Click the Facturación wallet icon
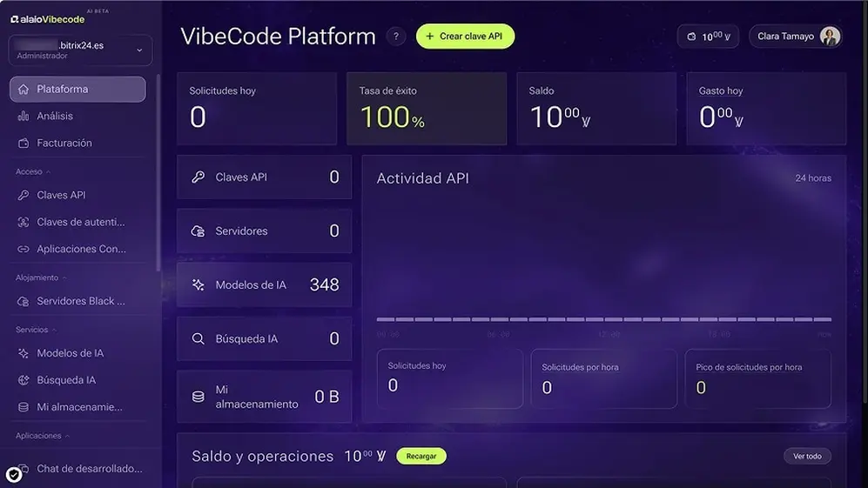 24,143
